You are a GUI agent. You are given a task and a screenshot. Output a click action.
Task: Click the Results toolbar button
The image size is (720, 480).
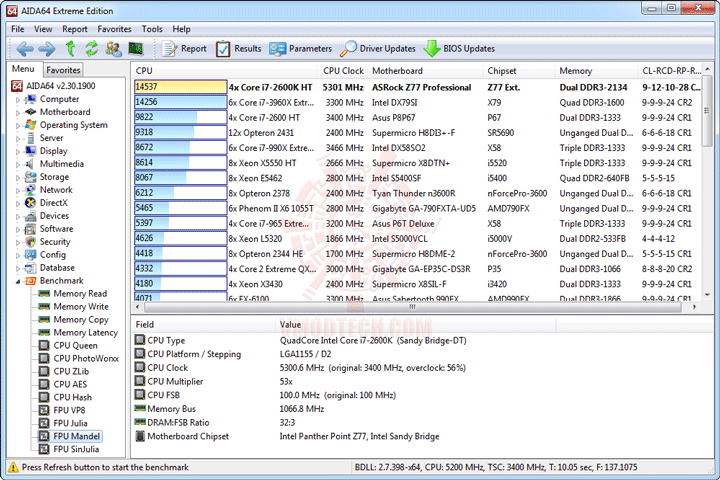(239, 49)
